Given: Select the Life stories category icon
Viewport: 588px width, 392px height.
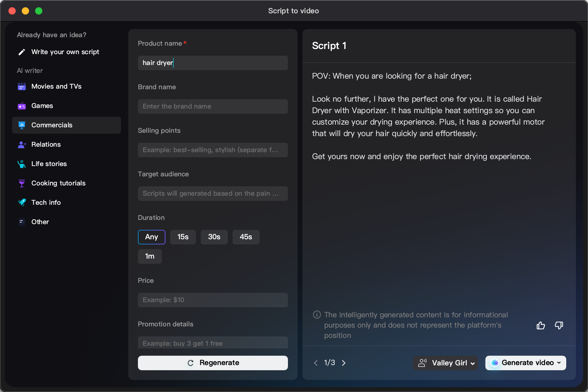Looking at the screenshot, I should (21, 164).
